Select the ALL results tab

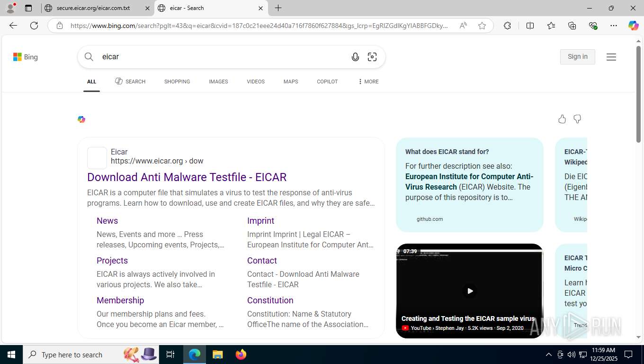coord(91,82)
